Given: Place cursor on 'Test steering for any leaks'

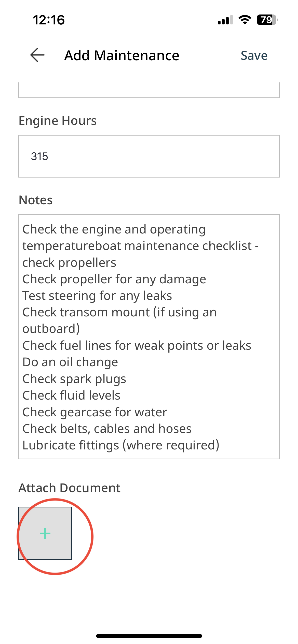Looking at the screenshot, I should [x=97, y=296].
